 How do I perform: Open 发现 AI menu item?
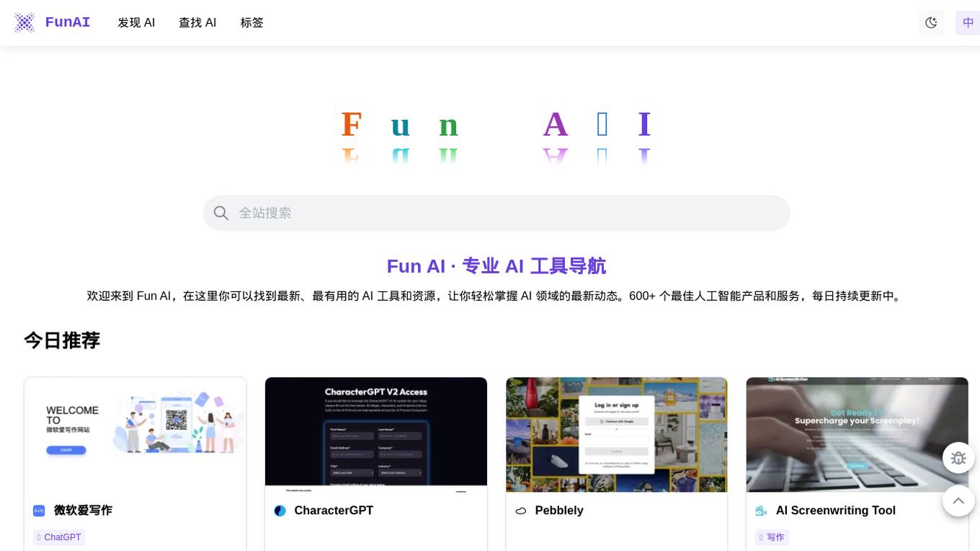136,22
